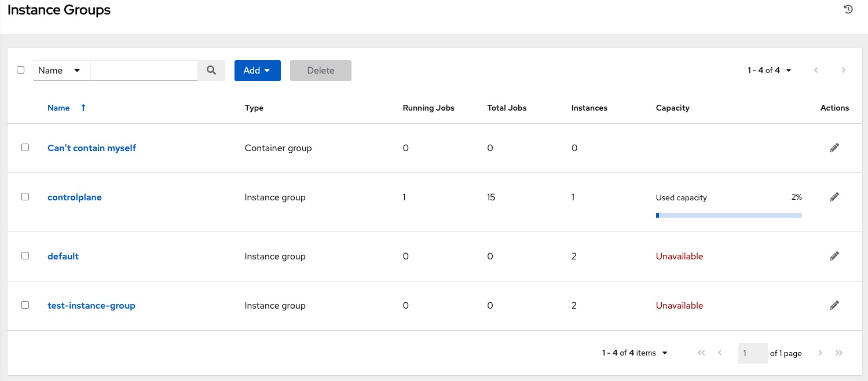Expand the Add dropdown button
The width and height of the screenshot is (868, 381).
tap(257, 70)
